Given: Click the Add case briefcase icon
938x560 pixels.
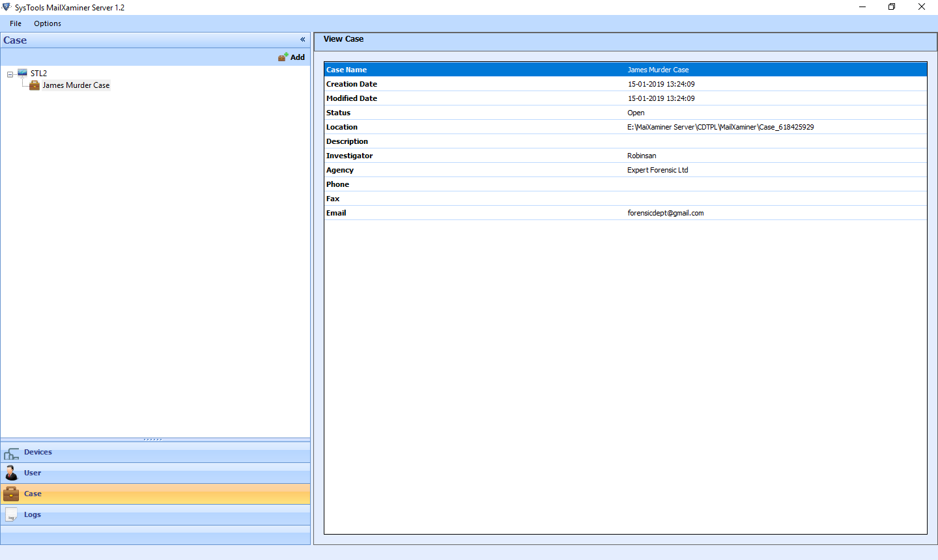Looking at the screenshot, I should click(x=283, y=57).
